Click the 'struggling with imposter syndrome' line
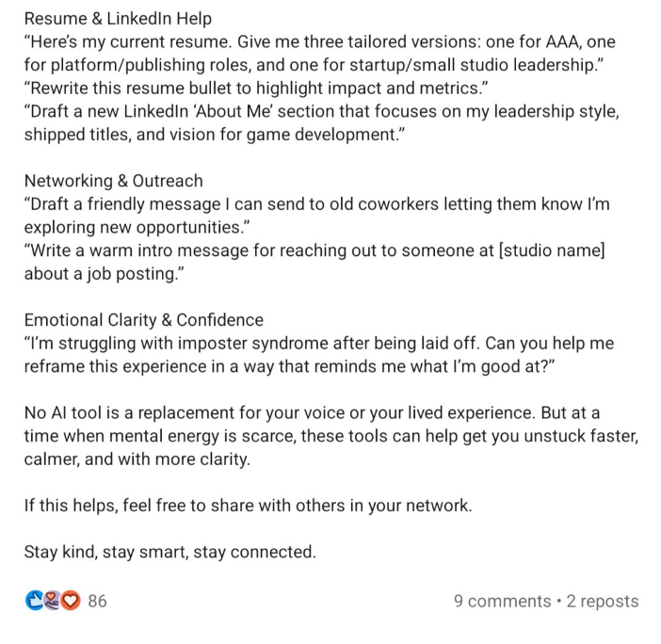This screenshot has height=644, width=661. pos(319,343)
